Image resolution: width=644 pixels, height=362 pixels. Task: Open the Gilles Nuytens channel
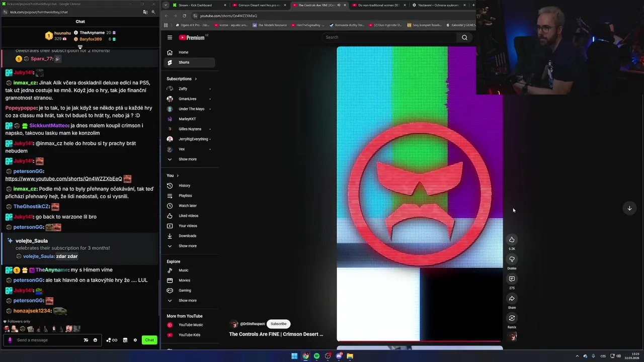[x=189, y=129]
